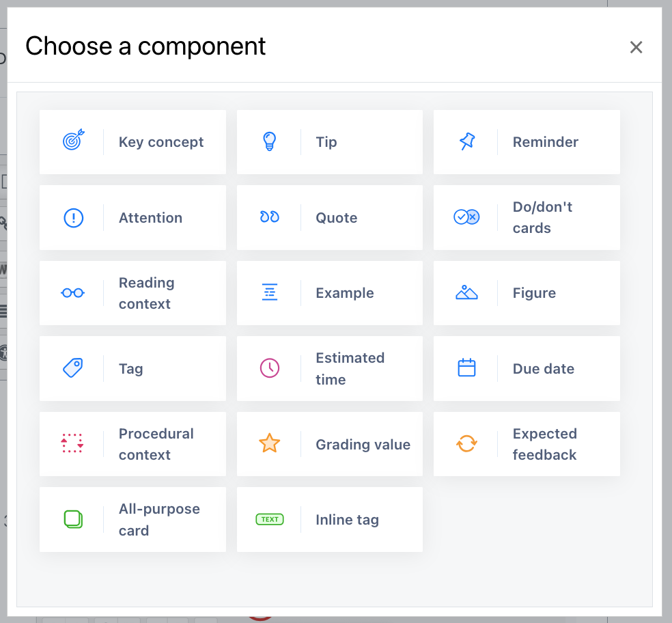The image size is (672, 623).
Task: Click the Inline tag TEXT badge icon
Action: (270, 519)
